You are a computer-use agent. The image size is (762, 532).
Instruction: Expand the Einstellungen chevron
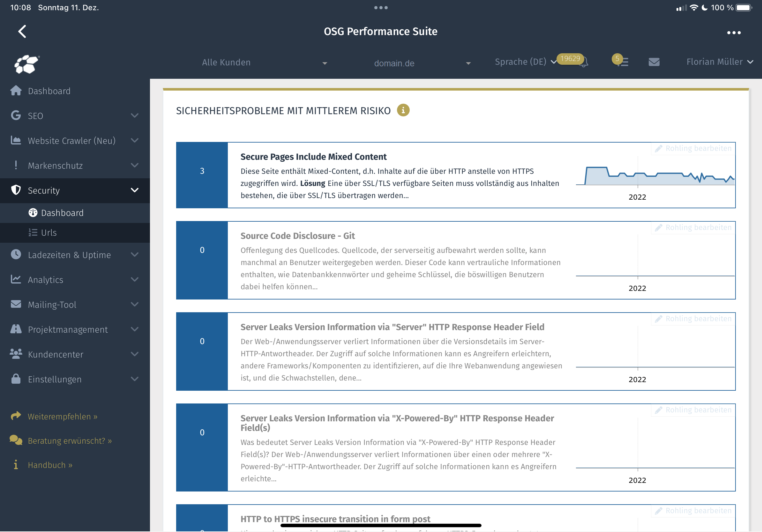pyautogui.click(x=134, y=379)
